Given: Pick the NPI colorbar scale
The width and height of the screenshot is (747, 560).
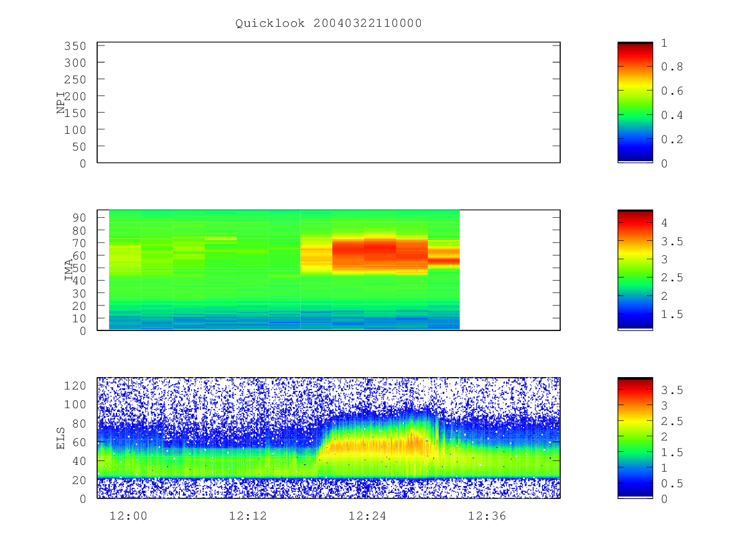Looking at the screenshot, I should [635, 103].
